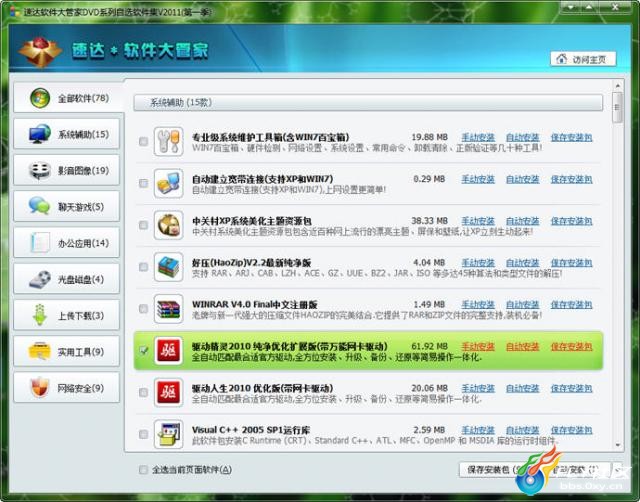Screen dimensions: 640x502
Task: Click the scroll-up arrow of the list
Action: click(x=618, y=86)
